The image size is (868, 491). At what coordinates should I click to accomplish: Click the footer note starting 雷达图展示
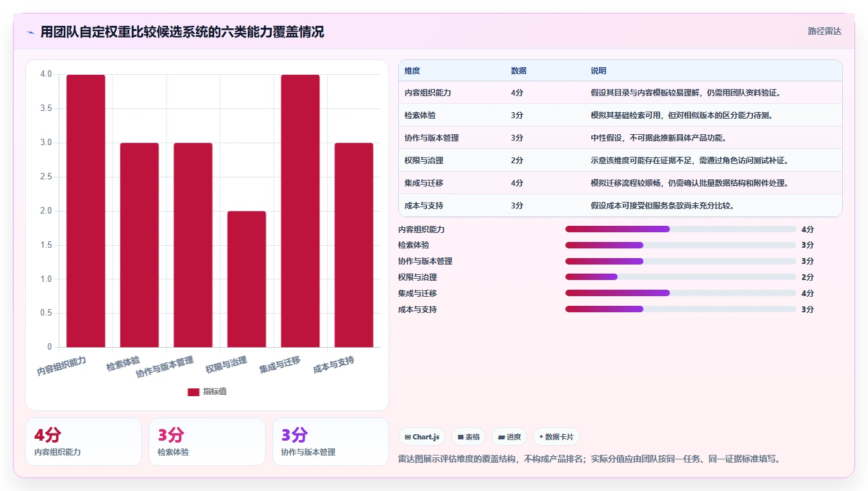590,459
